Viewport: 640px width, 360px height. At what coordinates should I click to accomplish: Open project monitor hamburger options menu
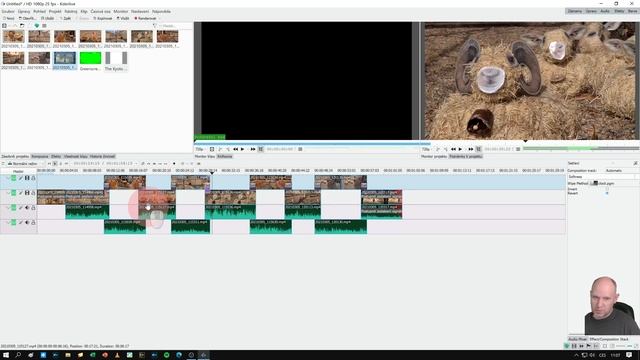click(518, 149)
